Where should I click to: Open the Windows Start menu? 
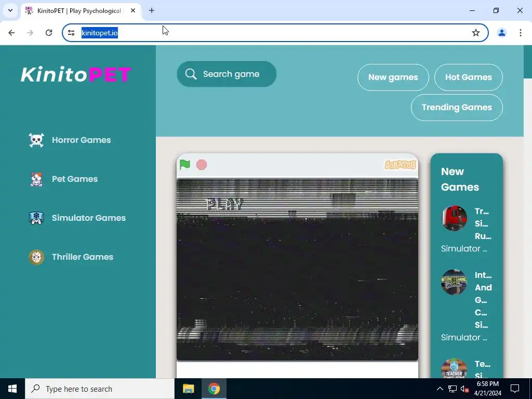pos(12,389)
